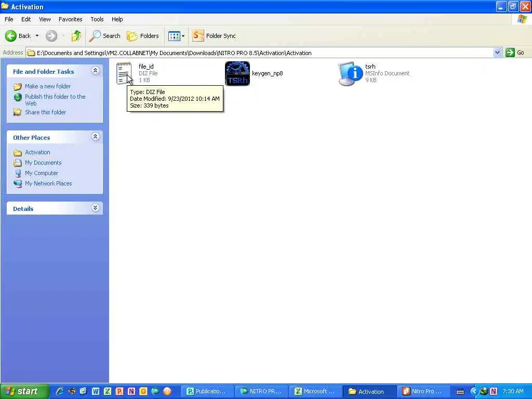Screen dimensions: 532x399
Task: Go to My Computer link
Action: pos(42,173)
